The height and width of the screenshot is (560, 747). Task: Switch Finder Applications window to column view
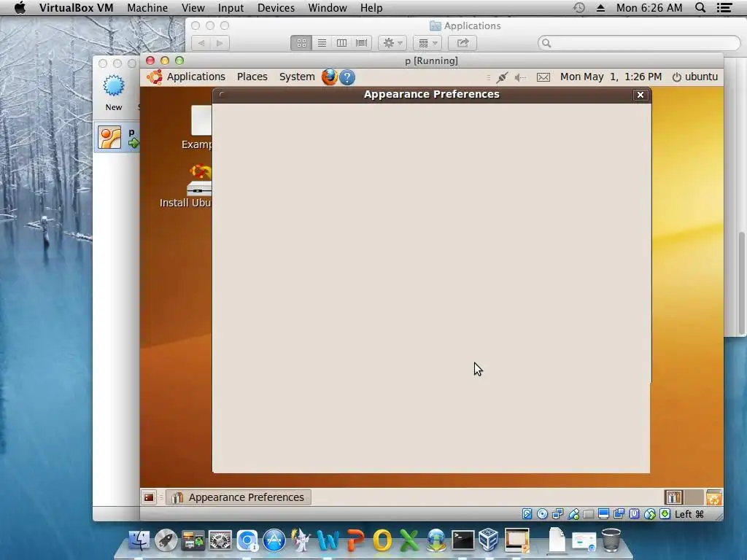[x=341, y=43]
